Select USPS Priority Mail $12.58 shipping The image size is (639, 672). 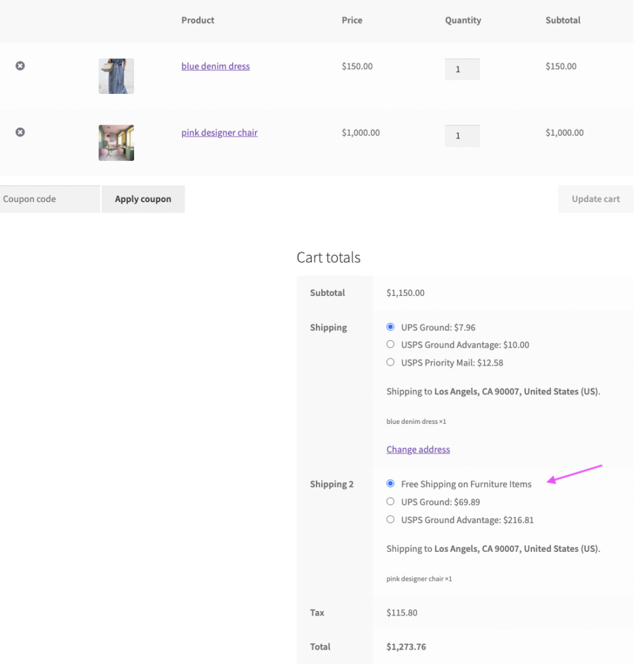(x=391, y=362)
